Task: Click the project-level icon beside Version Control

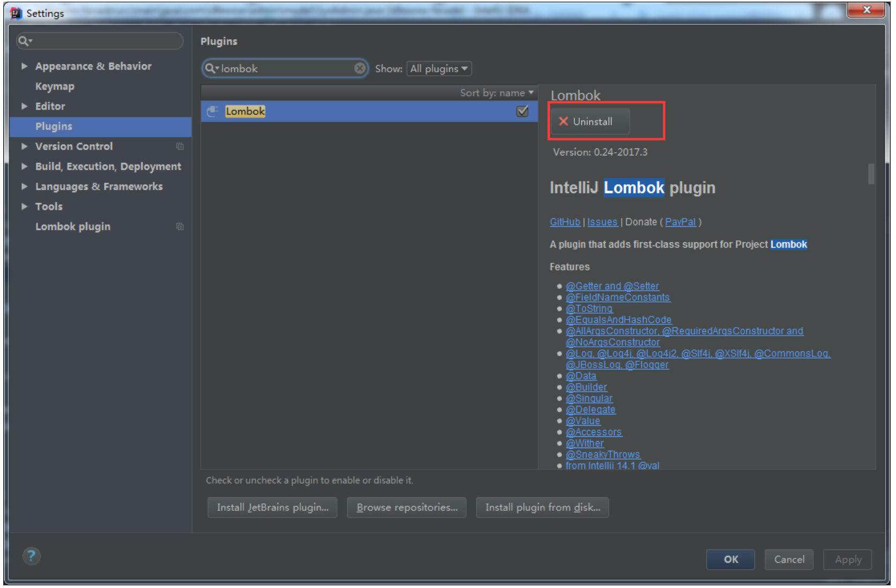Action: pyautogui.click(x=180, y=146)
